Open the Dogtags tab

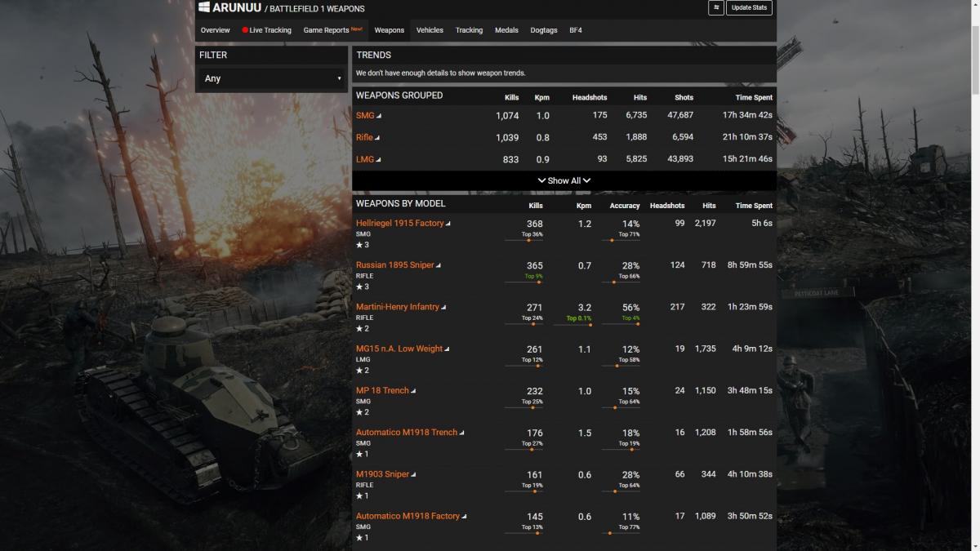click(544, 30)
